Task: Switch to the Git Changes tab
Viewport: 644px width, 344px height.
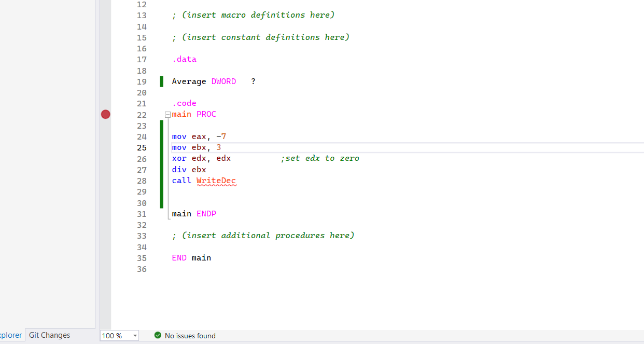Action: point(49,335)
